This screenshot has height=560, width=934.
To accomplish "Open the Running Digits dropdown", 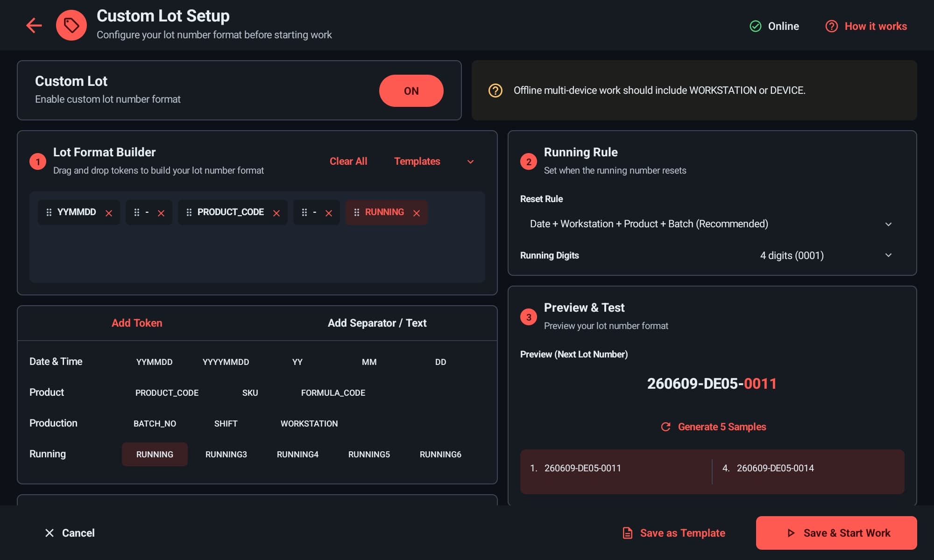I will (x=827, y=255).
